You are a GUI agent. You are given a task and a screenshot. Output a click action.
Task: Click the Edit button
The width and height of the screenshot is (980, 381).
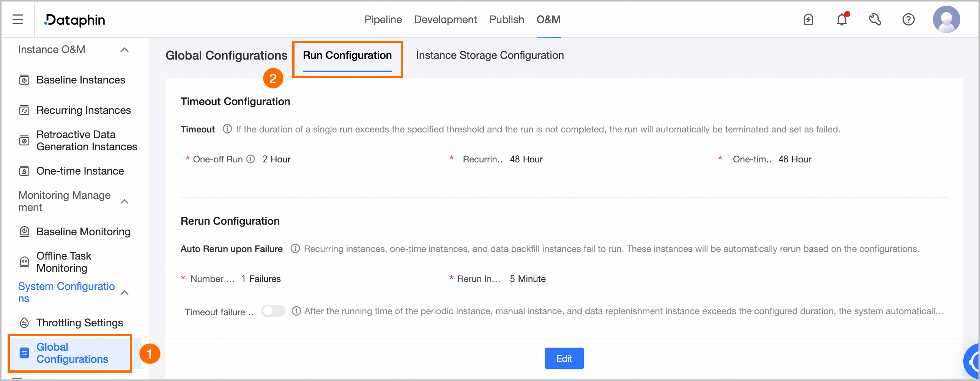(x=564, y=358)
